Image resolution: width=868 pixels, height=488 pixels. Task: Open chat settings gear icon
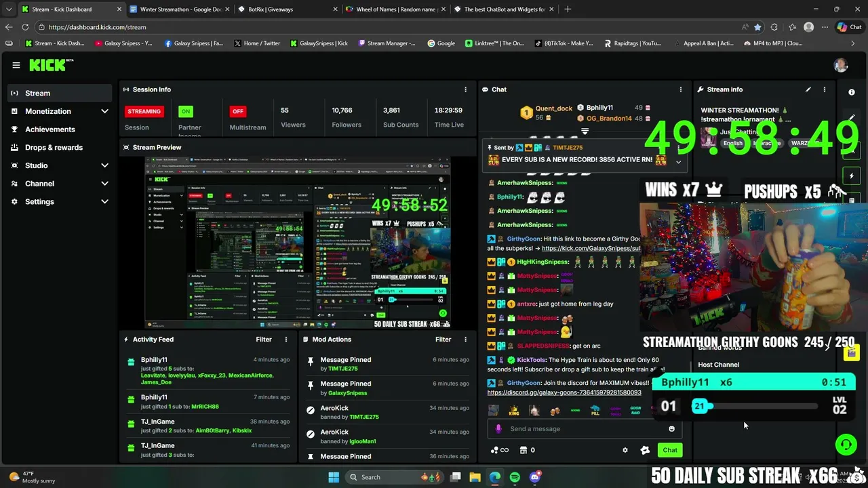click(625, 450)
